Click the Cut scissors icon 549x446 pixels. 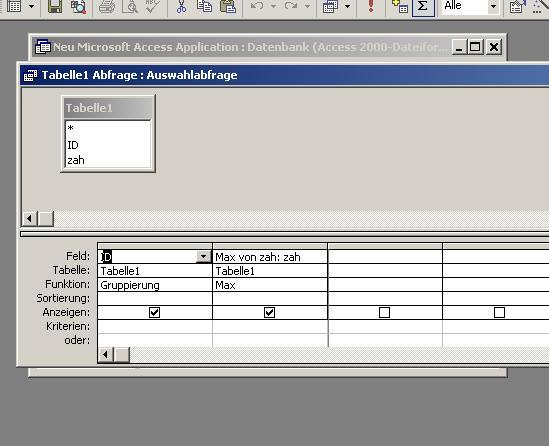181,6
